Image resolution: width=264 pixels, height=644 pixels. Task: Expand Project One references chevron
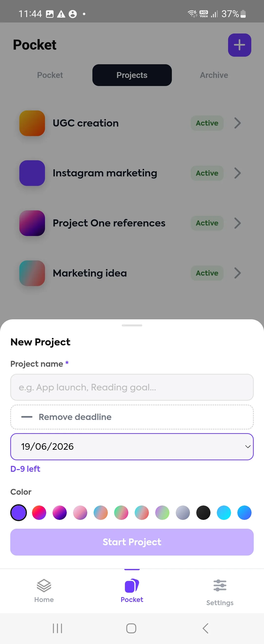237,223
